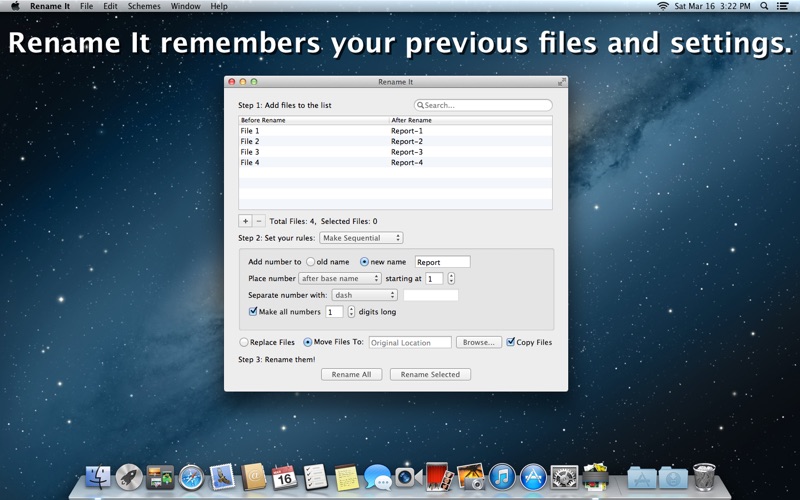
Task: Open Photo Booth red curtain icon
Action: (439, 478)
